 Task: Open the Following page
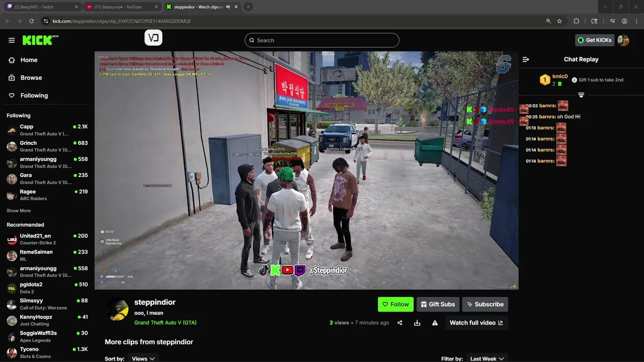pyautogui.click(x=34, y=96)
